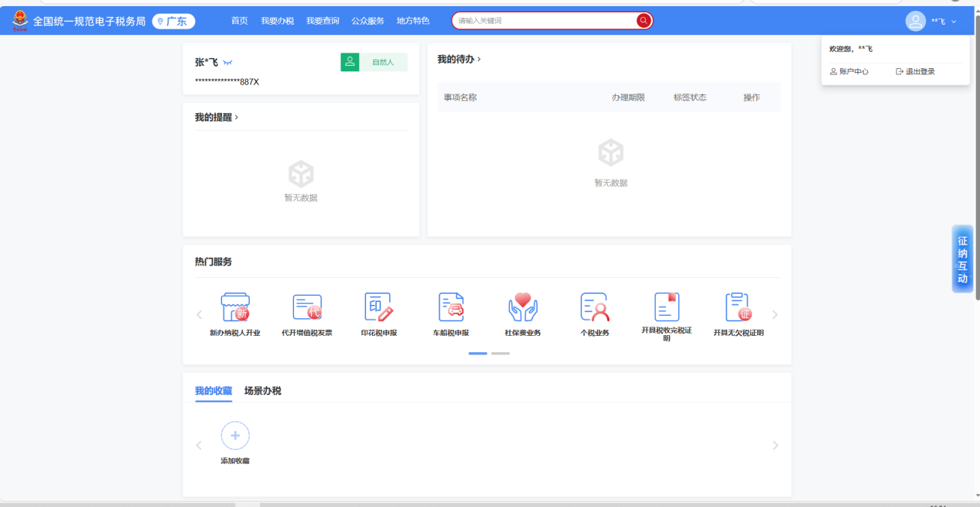Toggle the eye icon beside 张*飞

227,63
